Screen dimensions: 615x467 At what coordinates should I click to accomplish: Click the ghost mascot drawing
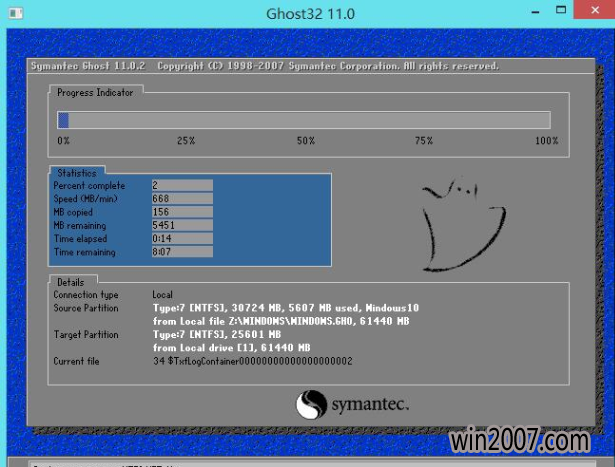[464, 225]
